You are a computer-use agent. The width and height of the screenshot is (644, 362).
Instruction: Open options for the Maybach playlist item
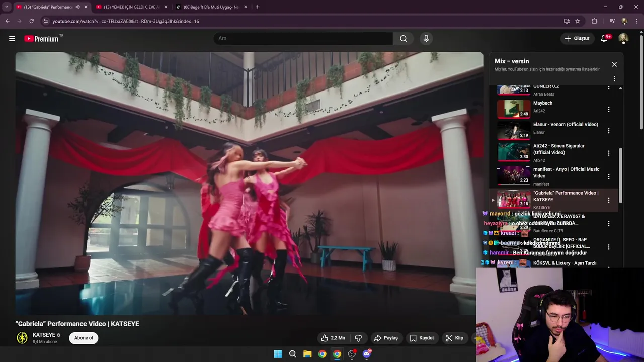click(608, 109)
